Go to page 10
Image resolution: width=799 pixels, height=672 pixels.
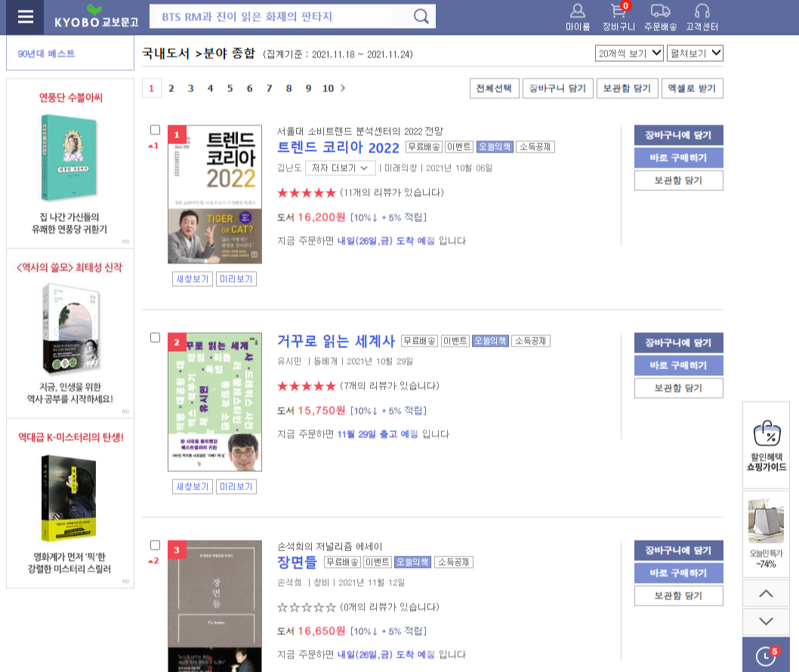tap(328, 88)
